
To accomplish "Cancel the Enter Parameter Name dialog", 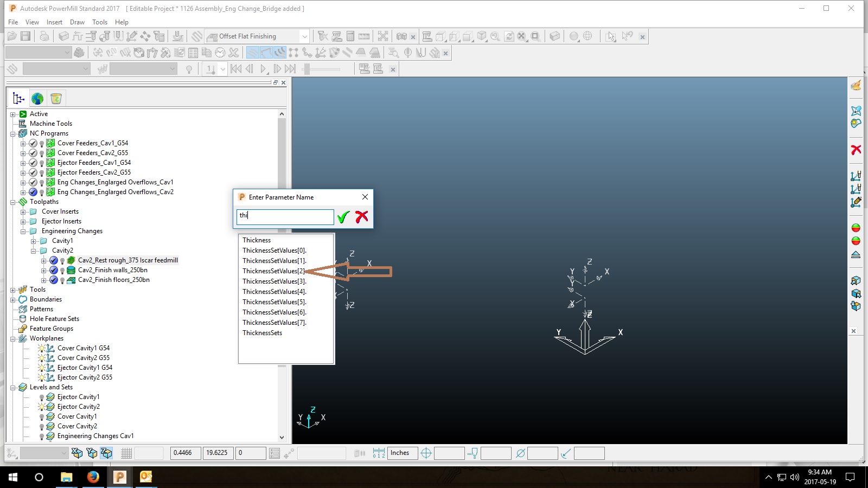I will 362,216.
